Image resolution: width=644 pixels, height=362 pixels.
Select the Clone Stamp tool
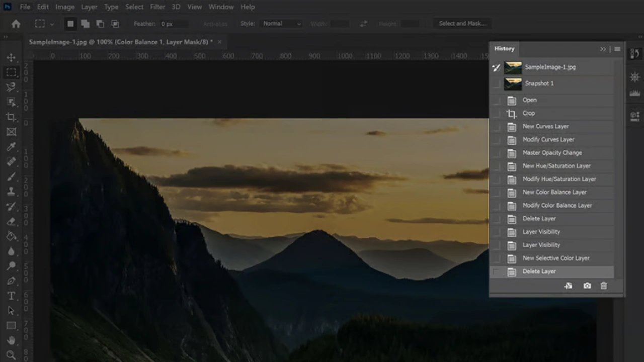11,192
